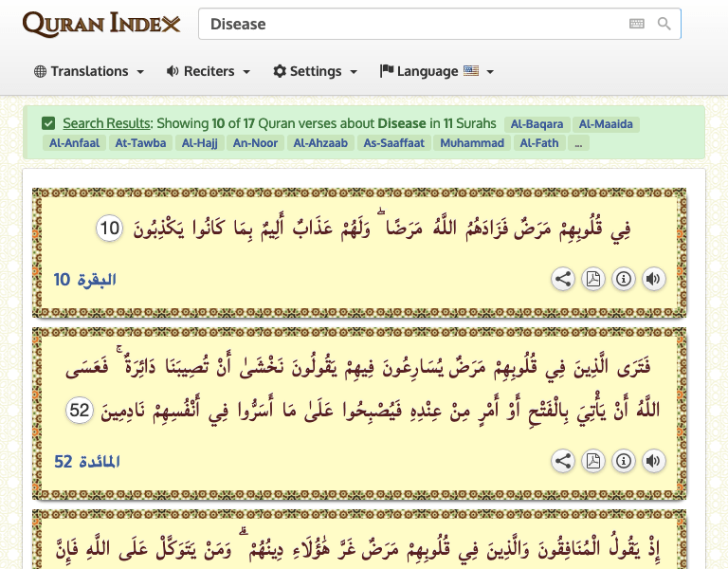Open the Reciters dropdown menu
The height and width of the screenshot is (569, 728).
point(209,71)
